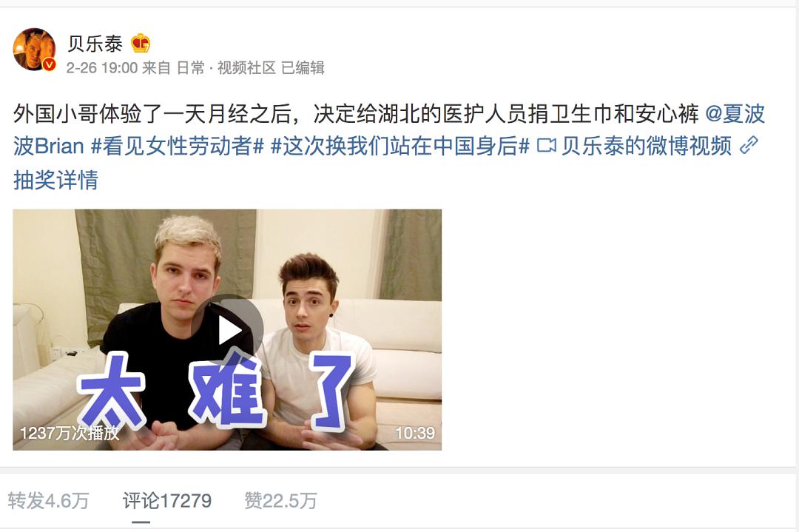Click the 赞22.5万 like button
Image resolution: width=799 pixels, height=532 pixels.
(x=281, y=500)
